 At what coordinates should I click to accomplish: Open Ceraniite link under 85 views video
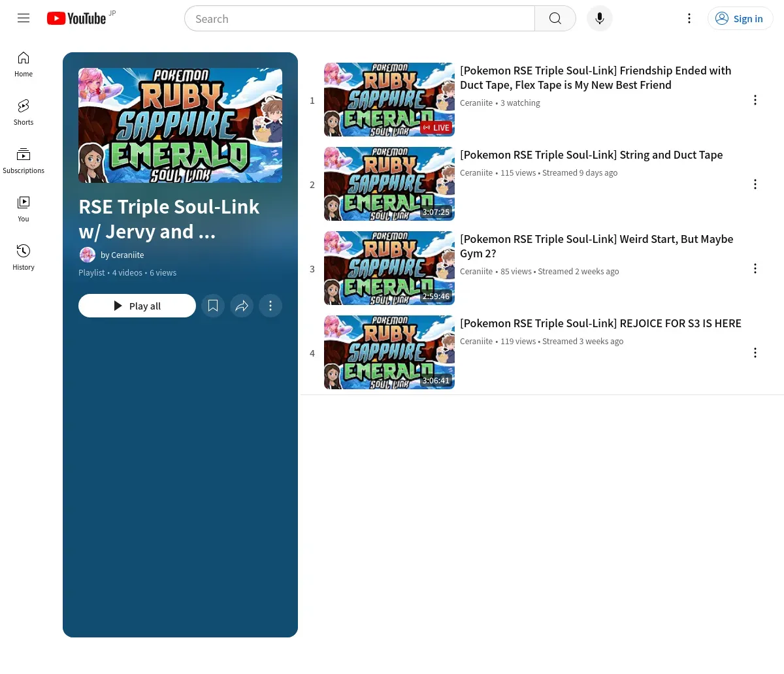click(x=476, y=271)
